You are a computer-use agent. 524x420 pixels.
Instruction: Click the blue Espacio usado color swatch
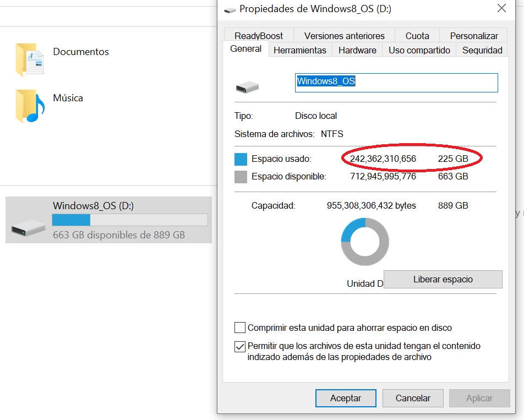click(x=241, y=160)
